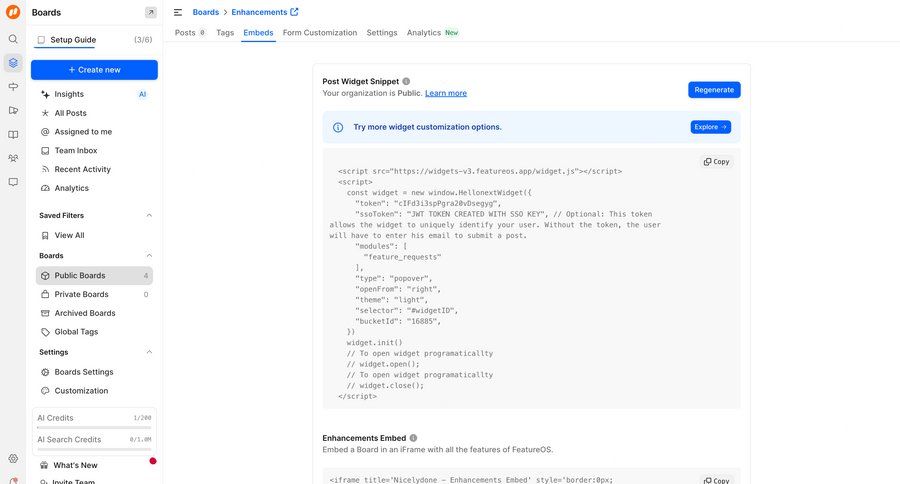Follow the Learn more link
Screen dimensions: 900x484
point(445,93)
